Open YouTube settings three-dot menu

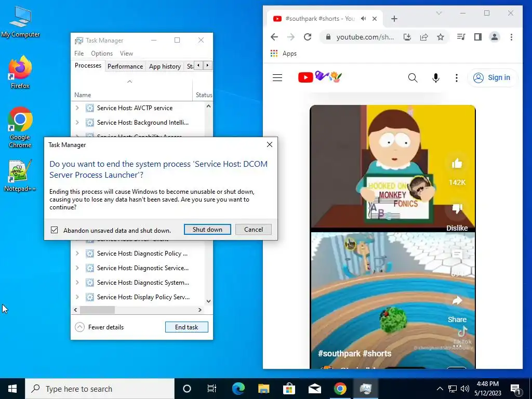point(457,78)
